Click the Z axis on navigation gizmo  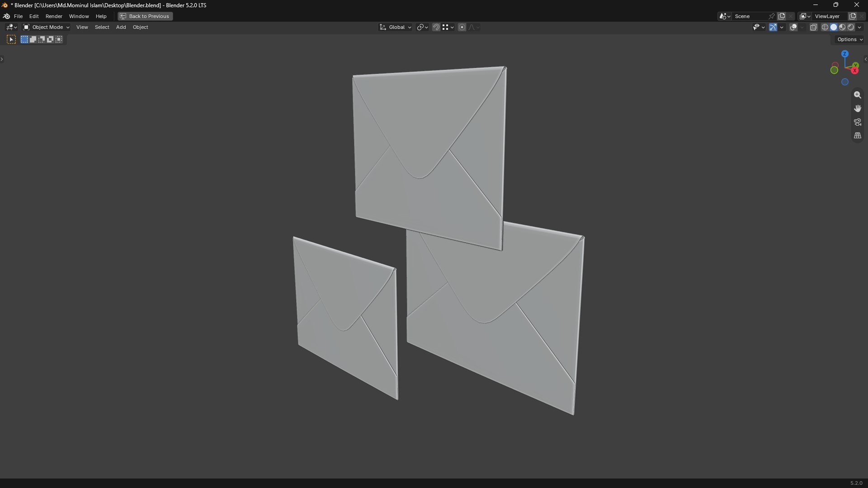(x=844, y=54)
